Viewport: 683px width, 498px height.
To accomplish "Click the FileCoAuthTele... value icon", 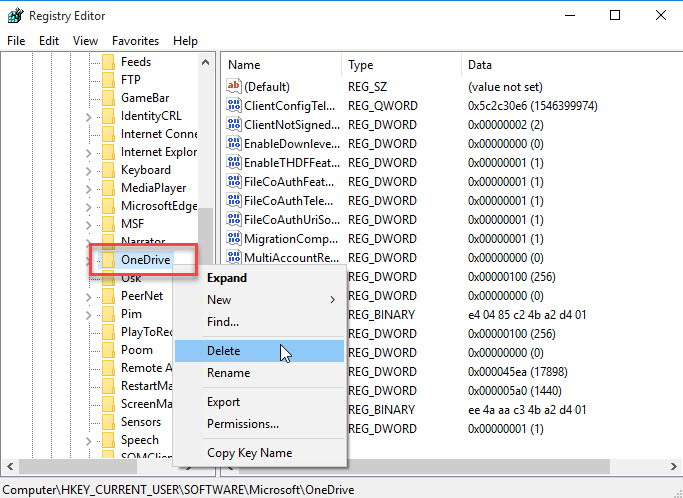I will pyautogui.click(x=234, y=200).
